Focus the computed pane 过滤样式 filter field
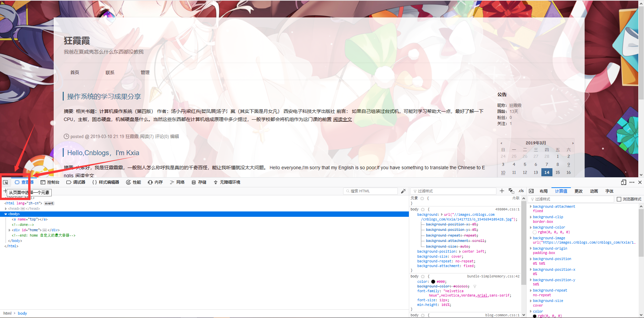Screen dimensions: 644x318 click(571, 199)
